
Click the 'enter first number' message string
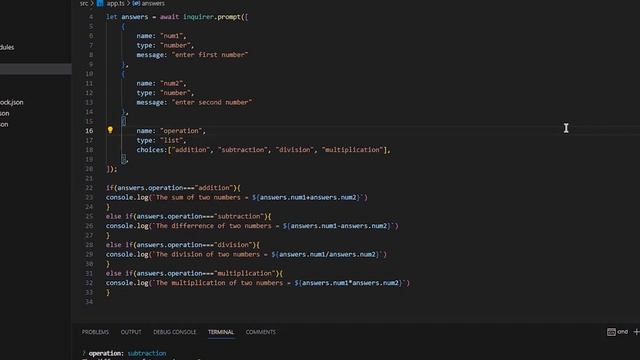pos(210,55)
